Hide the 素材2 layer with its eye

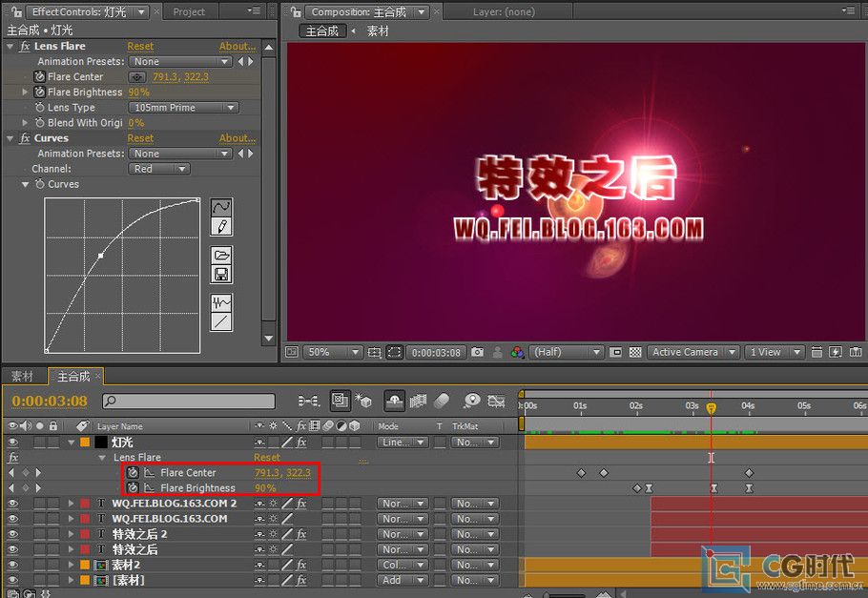pyautogui.click(x=12, y=566)
